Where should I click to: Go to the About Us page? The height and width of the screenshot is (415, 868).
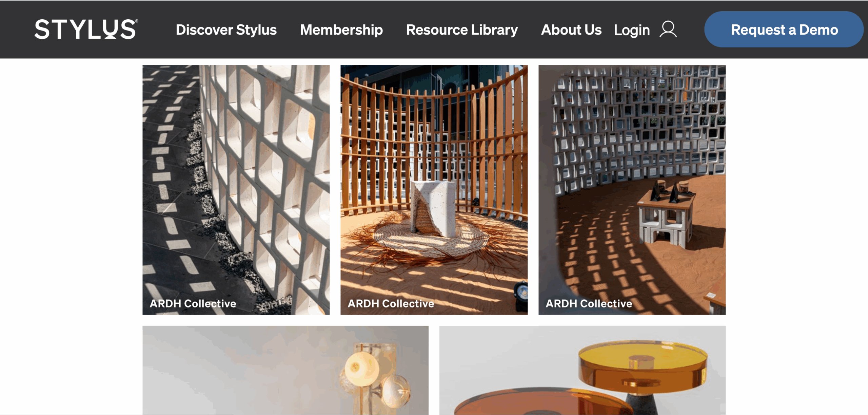click(571, 30)
